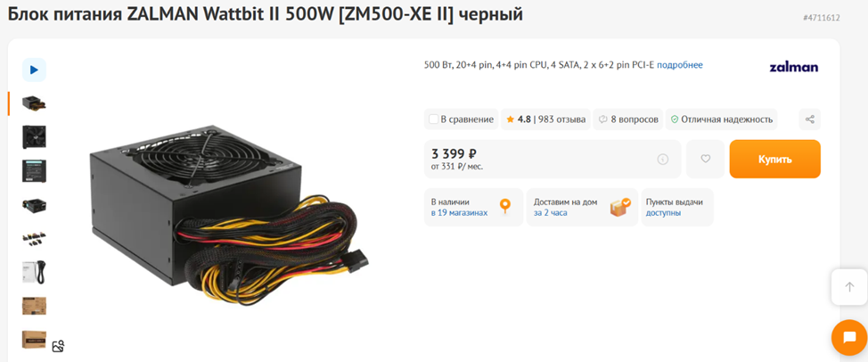This screenshot has width=868, height=362.
Task: Play the product video
Action: click(x=34, y=70)
